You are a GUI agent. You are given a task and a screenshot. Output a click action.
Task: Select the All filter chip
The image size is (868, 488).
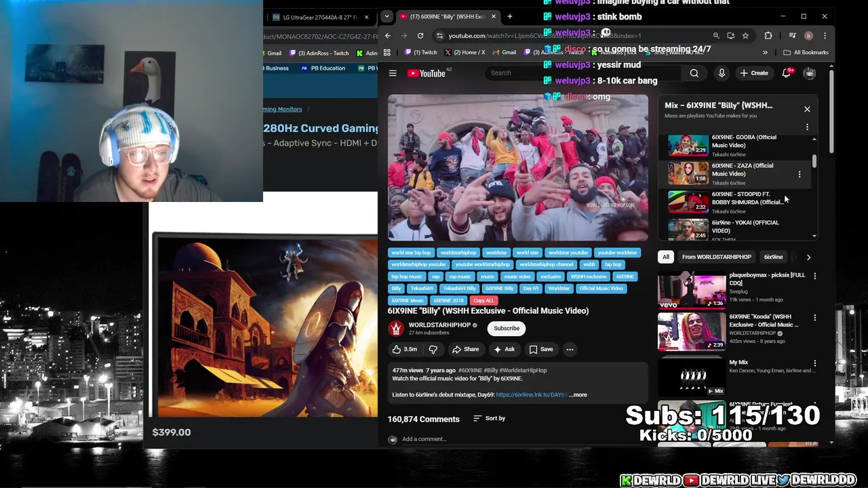pyautogui.click(x=666, y=257)
